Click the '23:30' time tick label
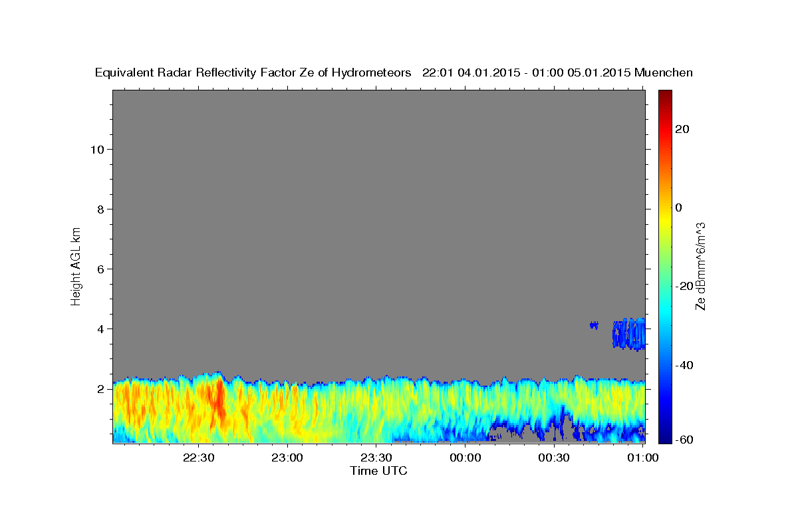The height and width of the screenshot is (532, 798). tap(376, 458)
